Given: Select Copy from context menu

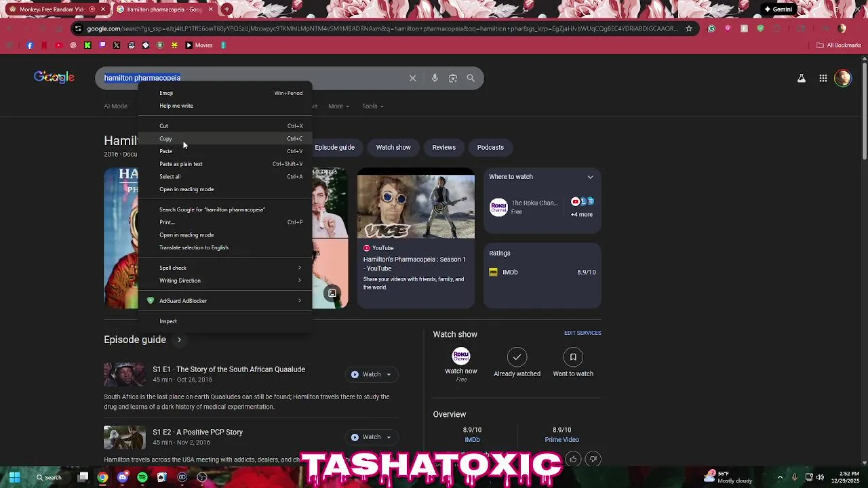Looking at the screenshot, I should (225, 138).
